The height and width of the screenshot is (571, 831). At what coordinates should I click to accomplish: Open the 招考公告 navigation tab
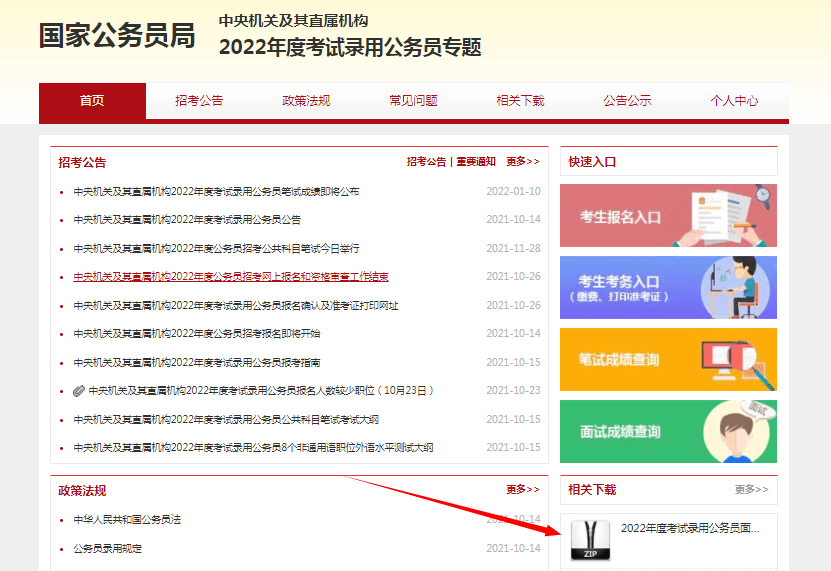[x=199, y=101]
